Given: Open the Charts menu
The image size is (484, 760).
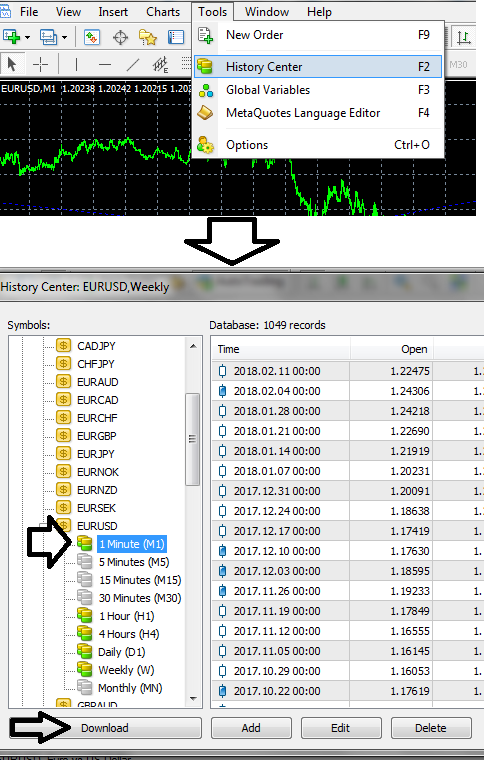Looking at the screenshot, I should (163, 12).
